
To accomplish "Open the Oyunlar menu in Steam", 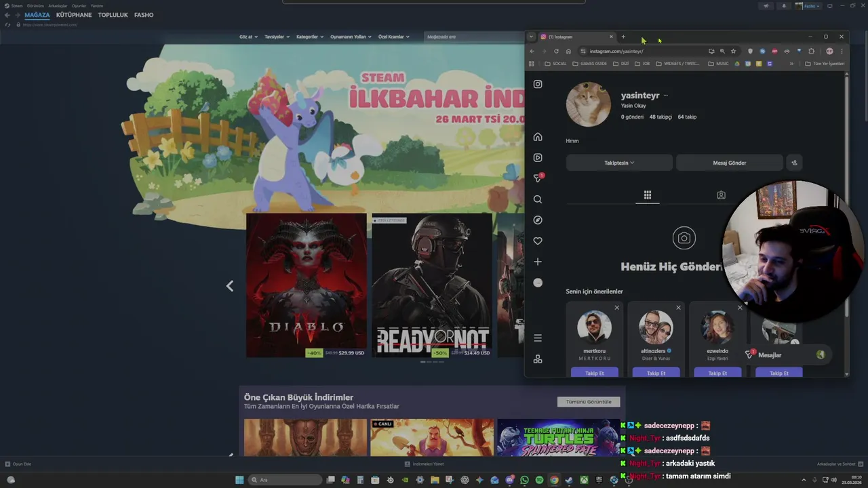I will tap(79, 5).
